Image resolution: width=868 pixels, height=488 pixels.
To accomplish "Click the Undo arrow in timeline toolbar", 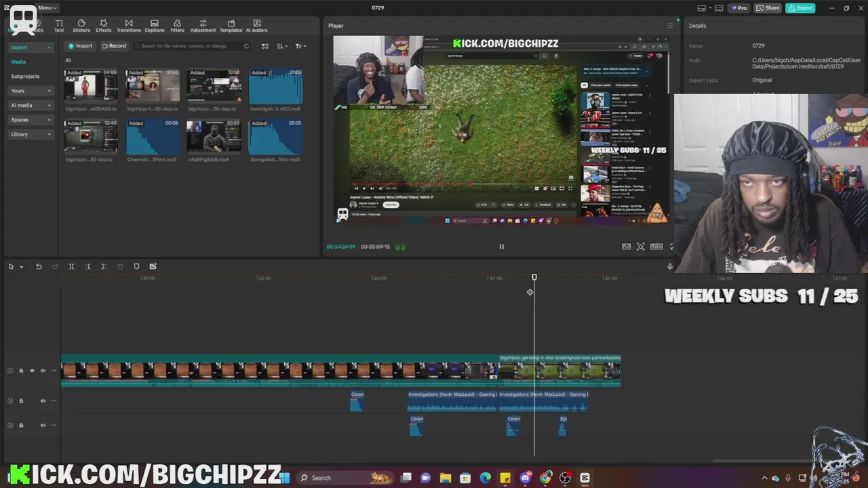I will 39,266.
